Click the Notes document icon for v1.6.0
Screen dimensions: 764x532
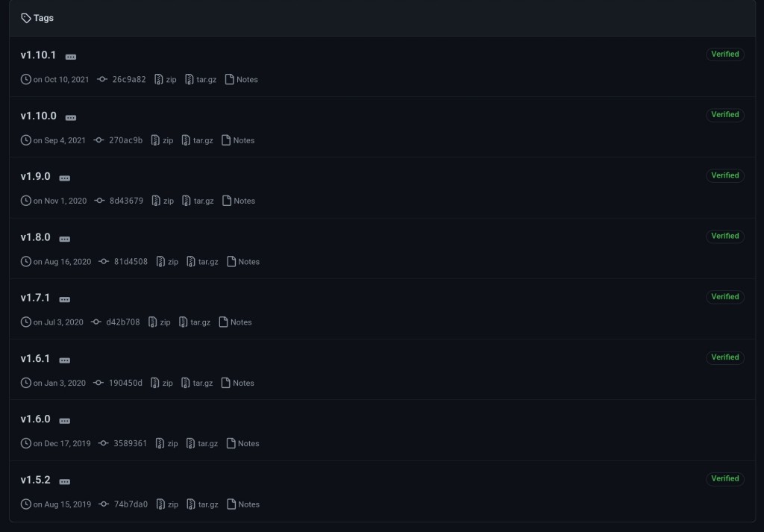(x=231, y=443)
